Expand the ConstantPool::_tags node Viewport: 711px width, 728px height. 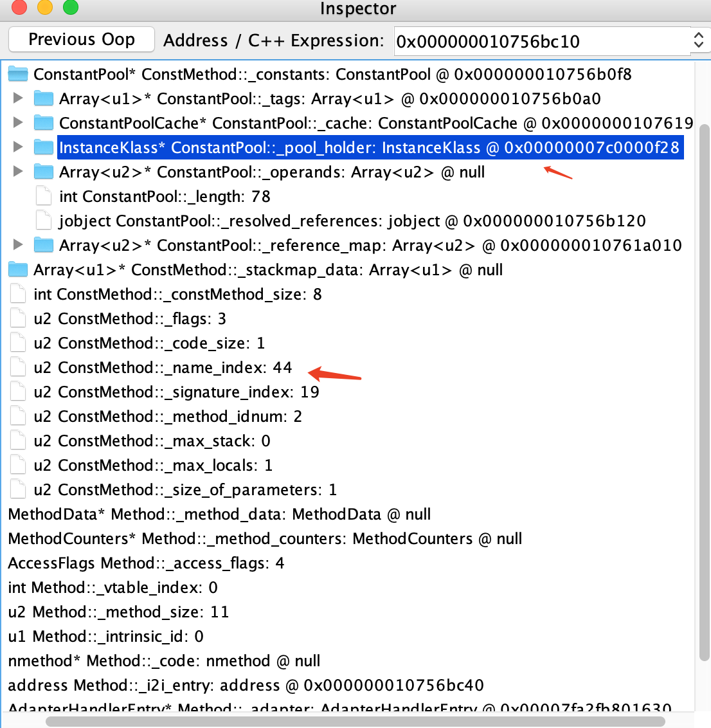pyautogui.click(x=19, y=98)
